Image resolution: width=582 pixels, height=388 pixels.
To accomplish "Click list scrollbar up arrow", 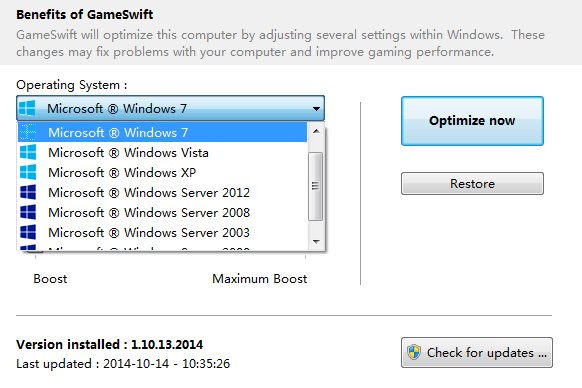I will coord(316,131).
